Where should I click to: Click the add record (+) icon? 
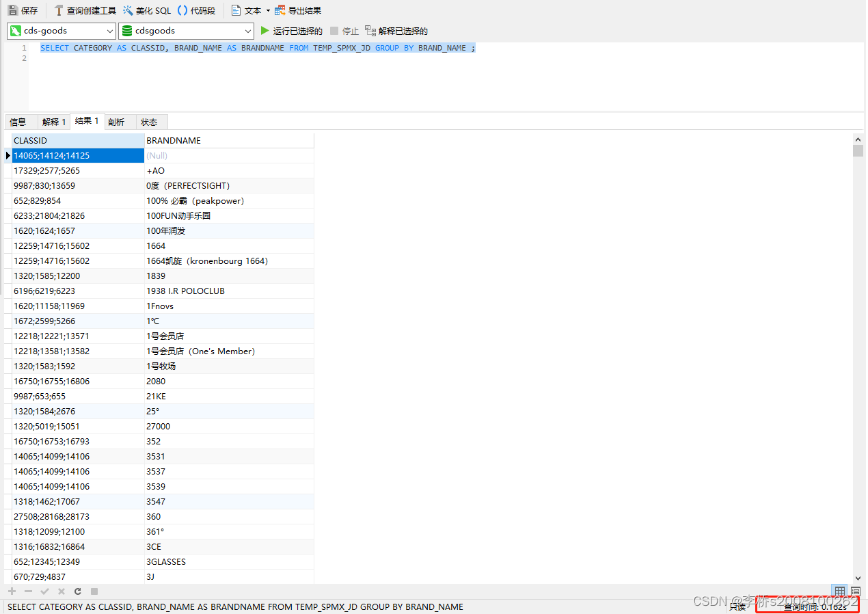click(12, 591)
